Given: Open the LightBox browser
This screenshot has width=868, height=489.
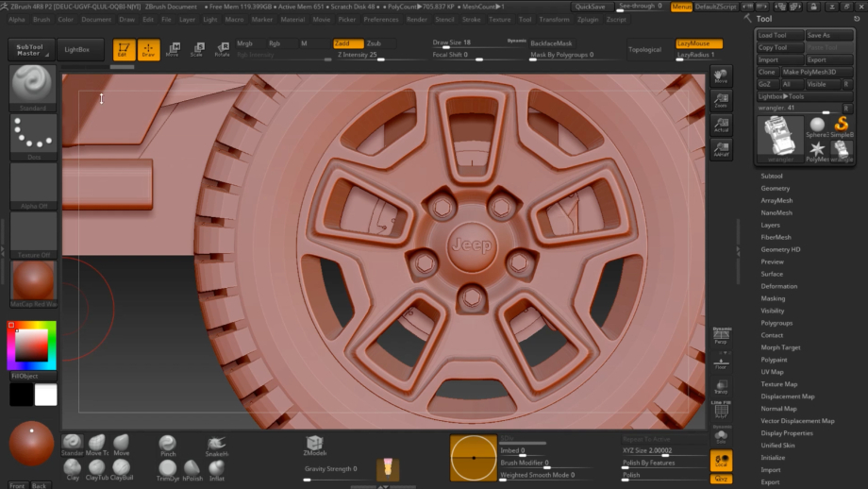Looking at the screenshot, I should (80, 50).
